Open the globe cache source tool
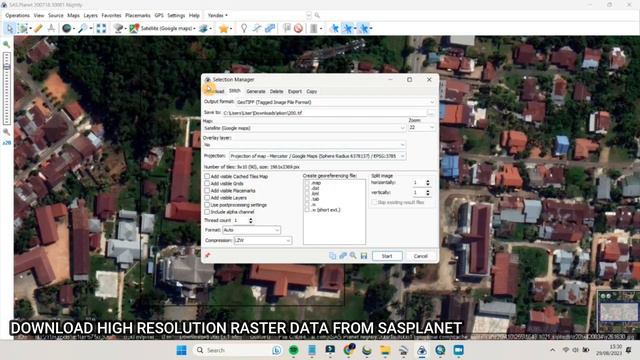Screen dimensions: 640x360 click(67, 28)
